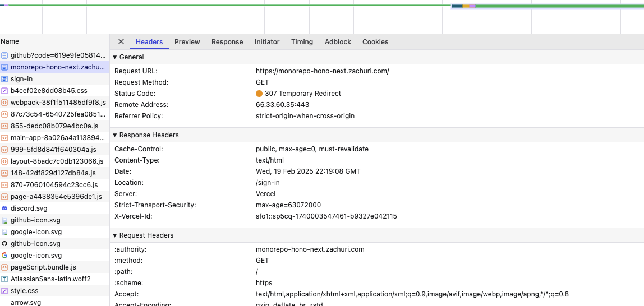The width and height of the screenshot is (644, 306).
Task: Click the font icon beside AtlassianSans-latin.woff2
Action: coord(4,279)
